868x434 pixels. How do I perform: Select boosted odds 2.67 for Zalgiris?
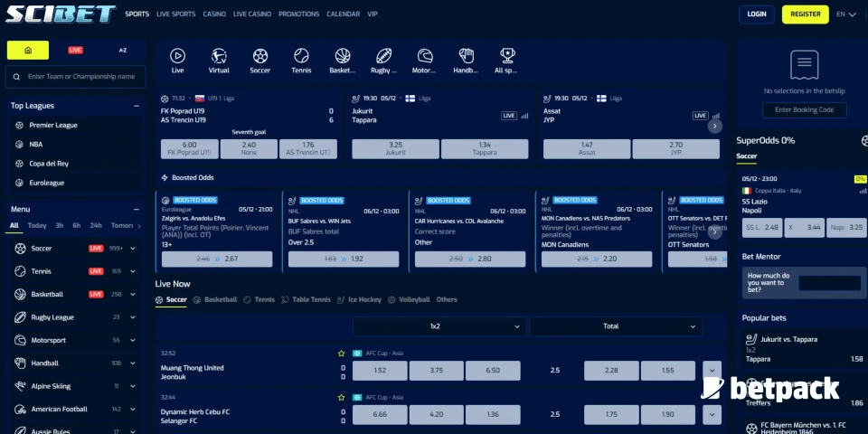pos(217,259)
